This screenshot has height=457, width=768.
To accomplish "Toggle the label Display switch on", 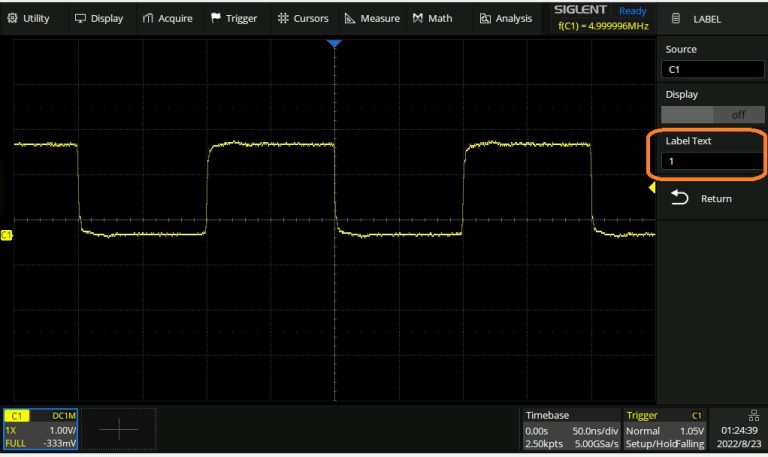I will pos(711,114).
